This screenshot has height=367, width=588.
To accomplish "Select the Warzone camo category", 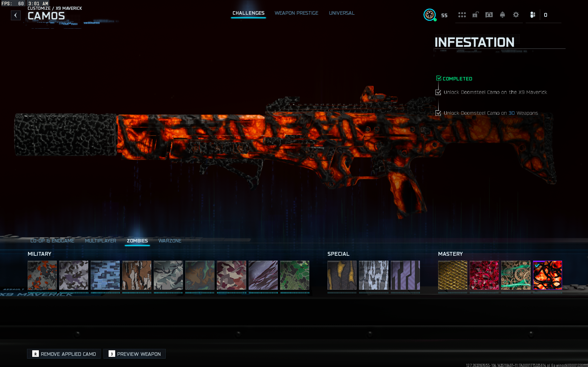I will 170,241.
